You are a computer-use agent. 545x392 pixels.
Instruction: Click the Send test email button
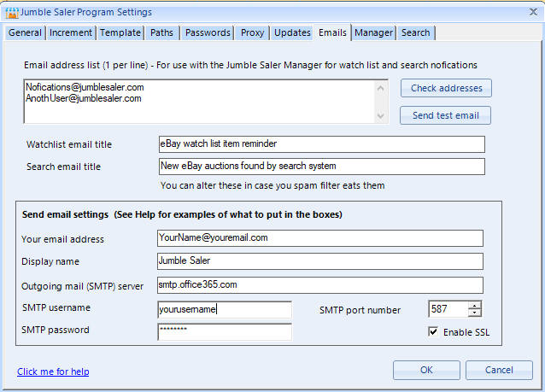(x=446, y=115)
